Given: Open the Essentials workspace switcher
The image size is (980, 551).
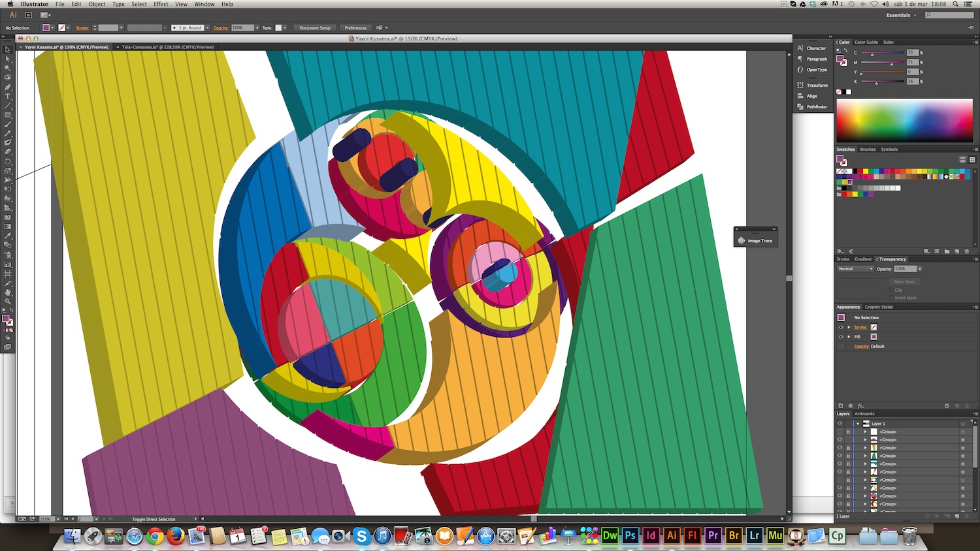Looking at the screenshot, I should (901, 15).
